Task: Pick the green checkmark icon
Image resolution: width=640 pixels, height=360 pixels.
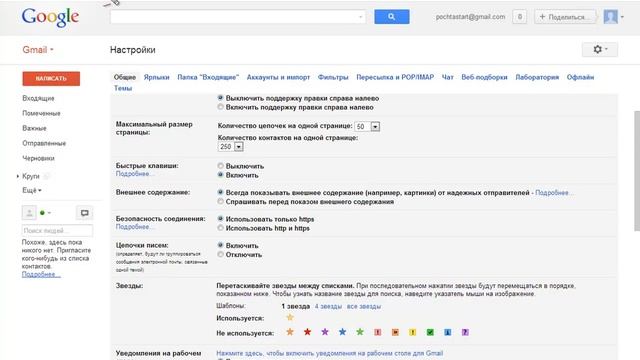Action: [x=430, y=332]
